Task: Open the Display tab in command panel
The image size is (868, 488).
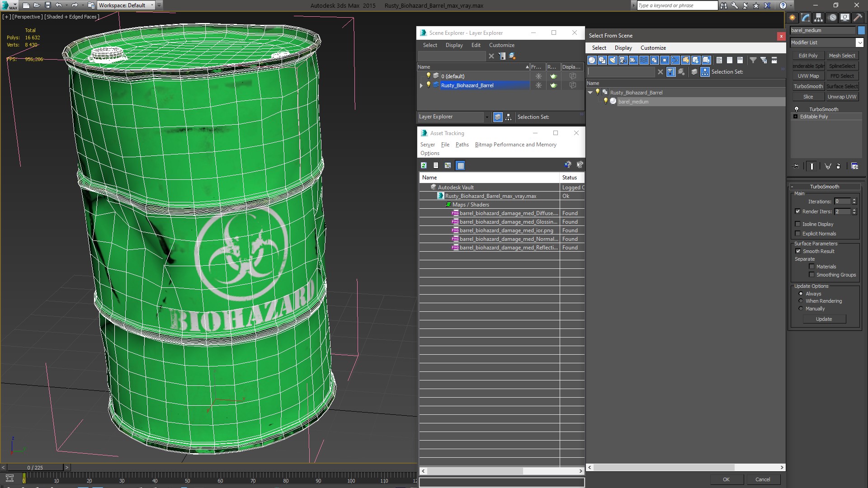Action: (x=845, y=18)
